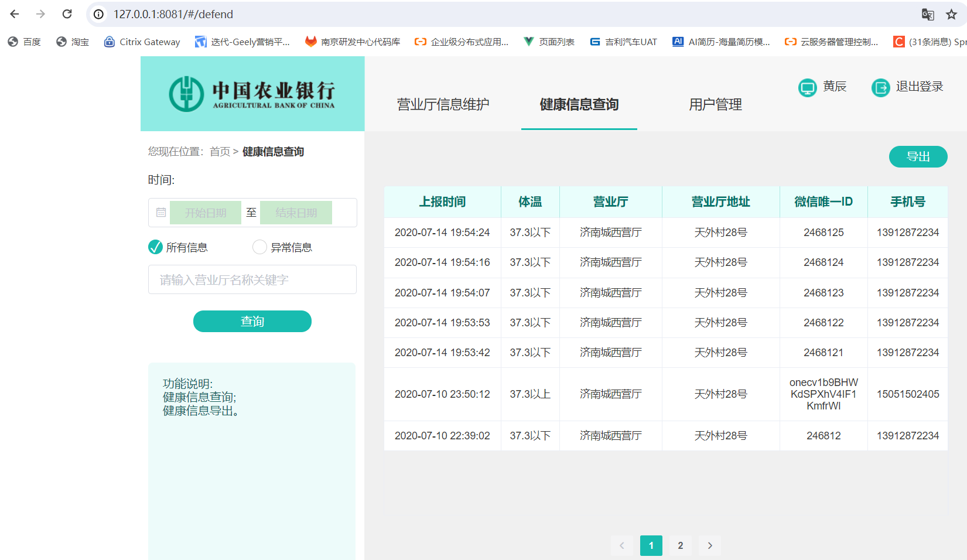967x560 pixels.
Task: Click the 营业厅地址 column header
Action: (x=721, y=202)
